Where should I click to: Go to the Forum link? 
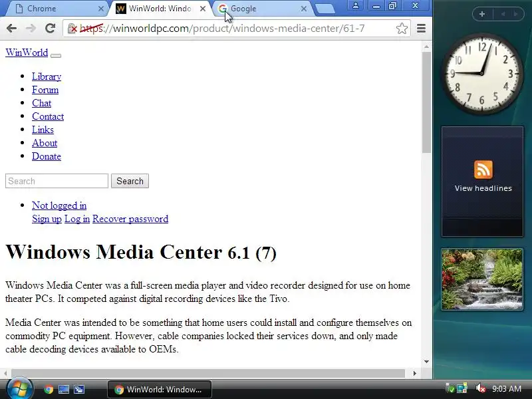pyautogui.click(x=45, y=90)
